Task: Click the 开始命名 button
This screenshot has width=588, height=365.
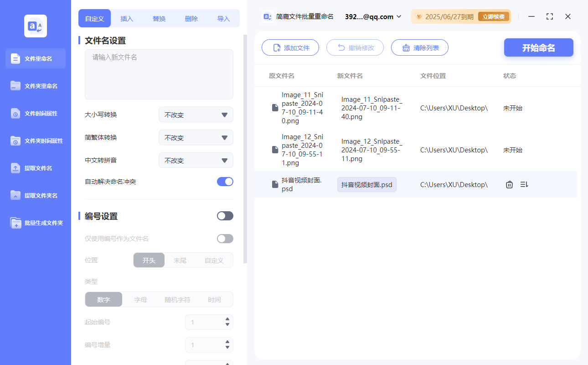Action: click(538, 47)
